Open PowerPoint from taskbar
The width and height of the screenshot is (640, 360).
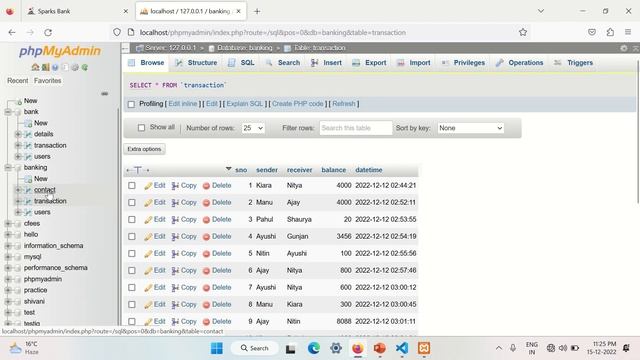[x=380, y=348]
